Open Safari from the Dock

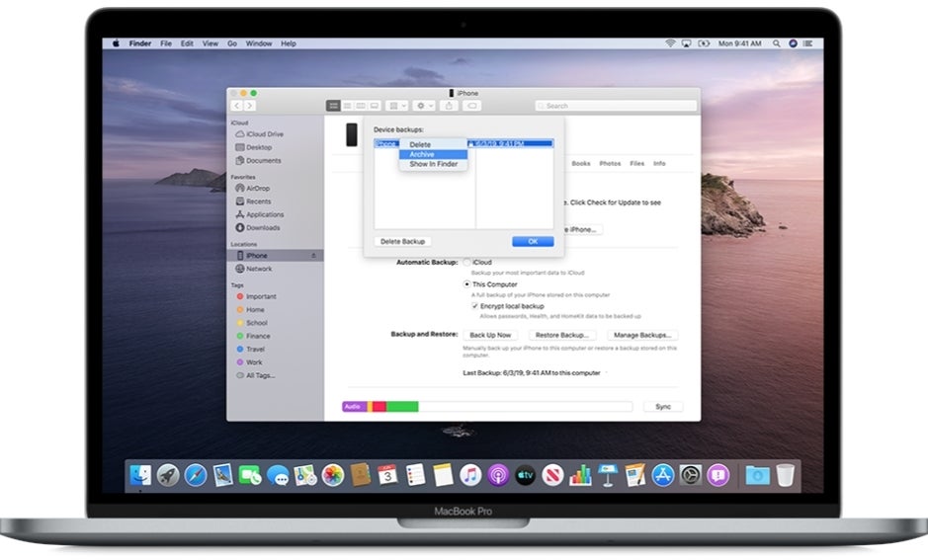(196, 475)
